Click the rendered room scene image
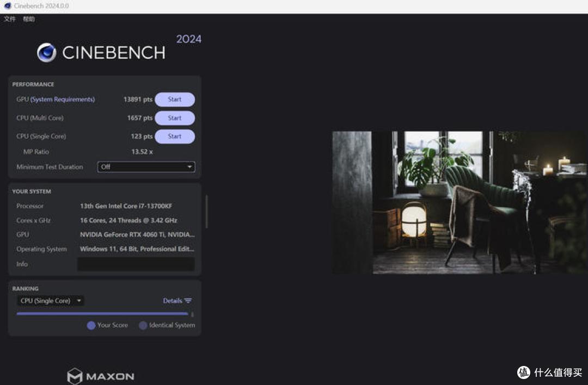The width and height of the screenshot is (588, 385). [x=460, y=202]
